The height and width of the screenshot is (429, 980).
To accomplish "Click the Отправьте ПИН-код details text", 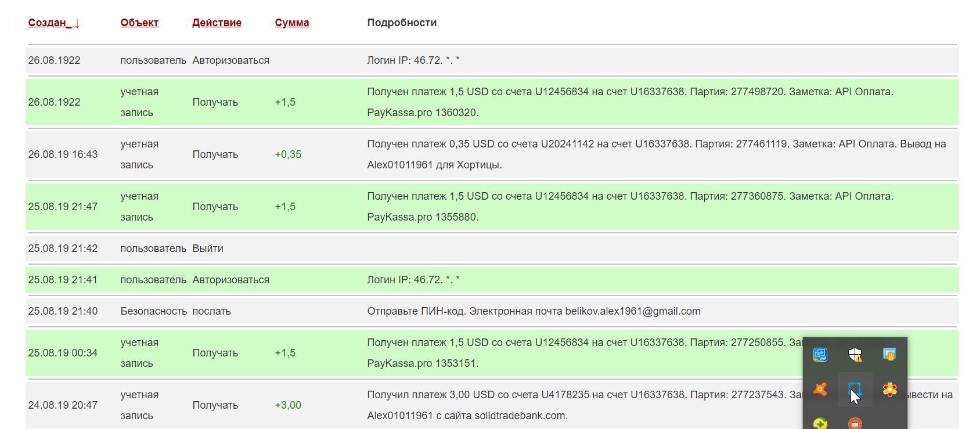I will tap(534, 311).
